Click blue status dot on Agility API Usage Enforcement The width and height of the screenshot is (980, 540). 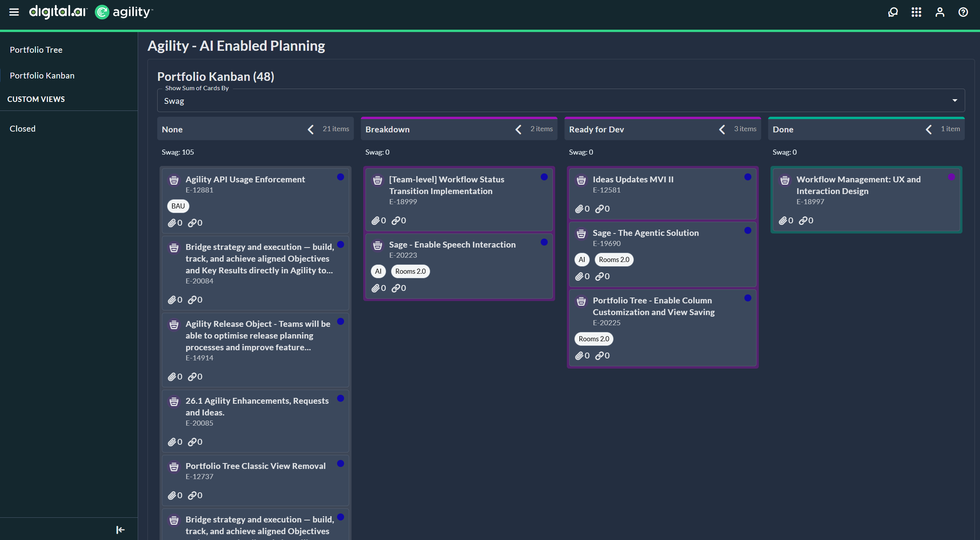tap(341, 177)
